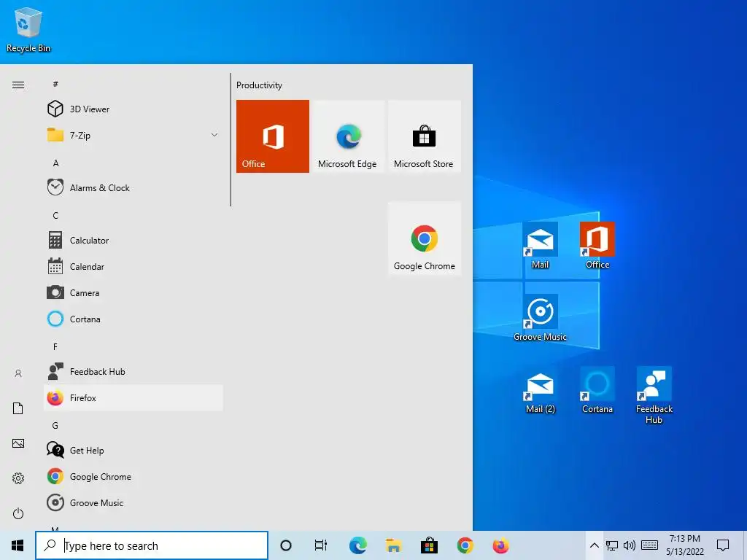This screenshot has width=747, height=560.
Task: Open Groove Music from the Start menu app list
Action: pyautogui.click(x=133, y=503)
